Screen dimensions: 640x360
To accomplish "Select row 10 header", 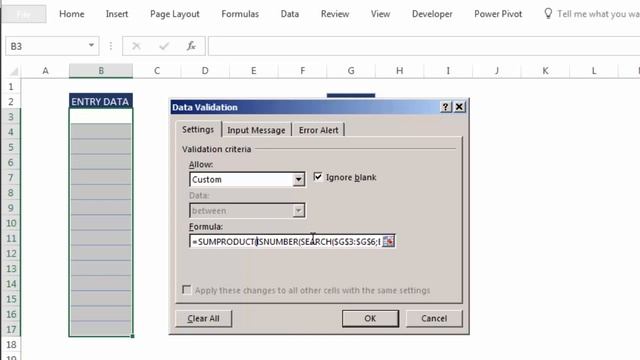I will [x=11, y=223].
